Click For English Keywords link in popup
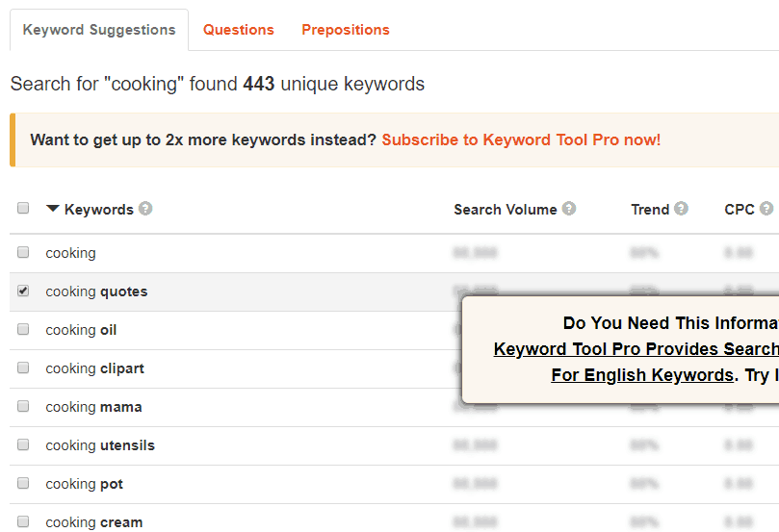Image resolution: width=779 pixels, height=532 pixels. coord(642,374)
